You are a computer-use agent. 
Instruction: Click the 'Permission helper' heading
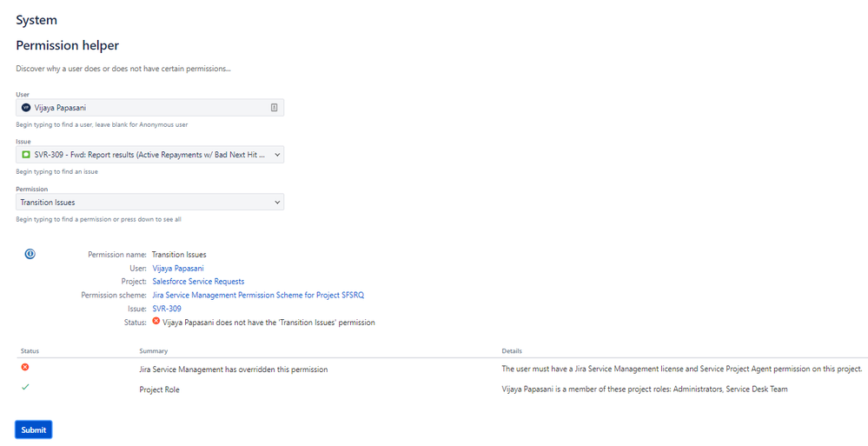(x=68, y=45)
